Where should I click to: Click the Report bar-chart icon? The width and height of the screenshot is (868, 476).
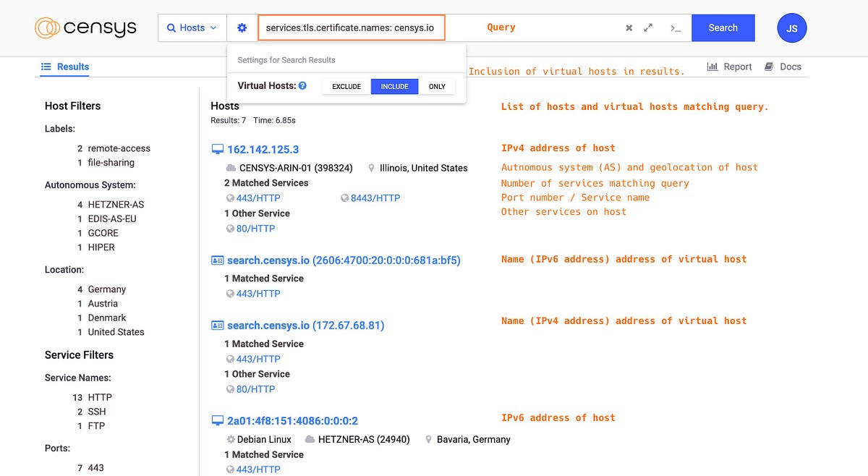pyautogui.click(x=711, y=67)
